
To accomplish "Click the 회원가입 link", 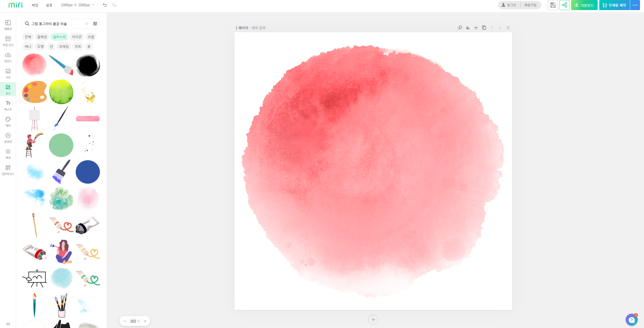I will click(x=530, y=5).
